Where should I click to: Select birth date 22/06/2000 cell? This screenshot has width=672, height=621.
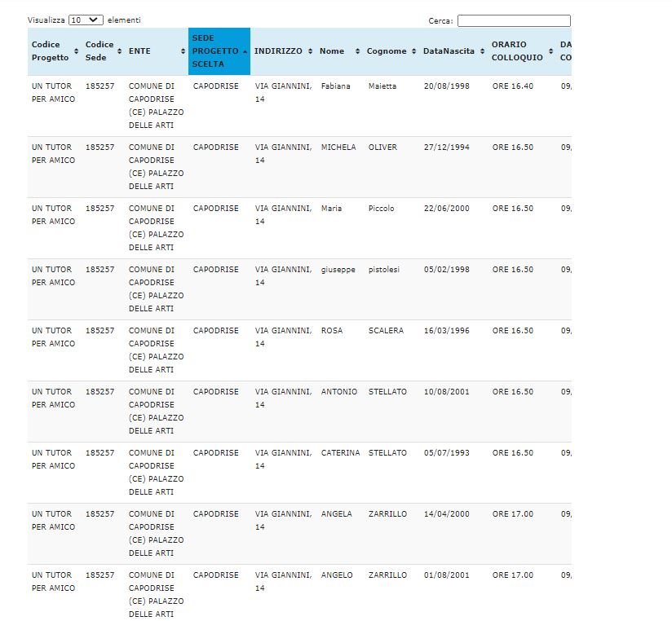[x=446, y=209]
